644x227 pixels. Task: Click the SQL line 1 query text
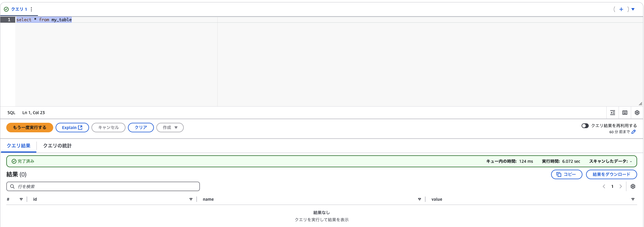point(44,20)
